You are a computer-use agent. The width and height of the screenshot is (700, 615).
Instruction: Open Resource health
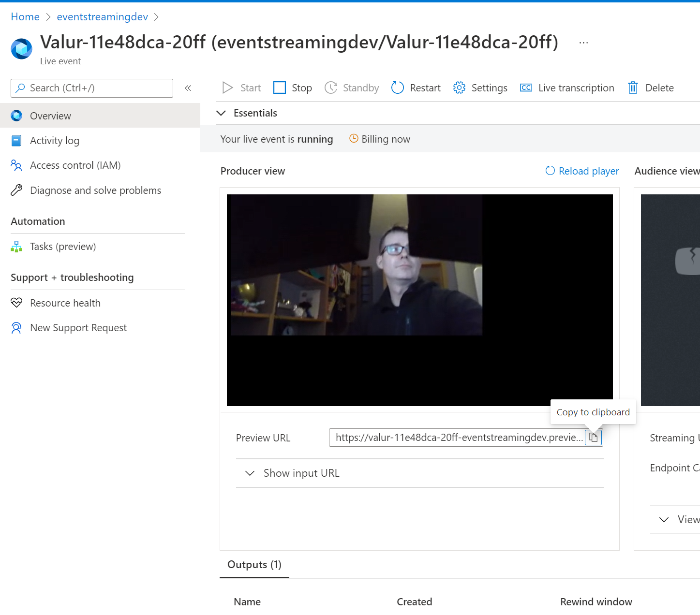click(x=65, y=303)
